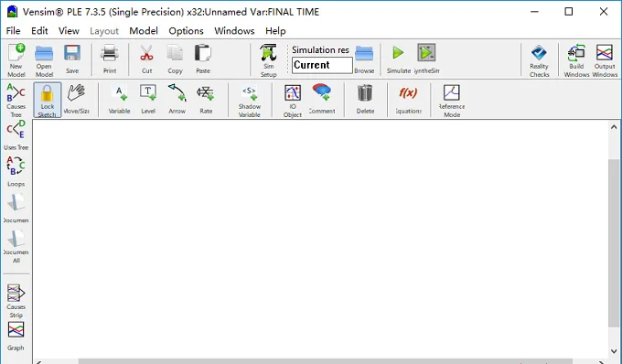Click the vertical scrollbar down arrow
Image resolution: width=622 pixels, height=364 pixels.
pos(614,351)
